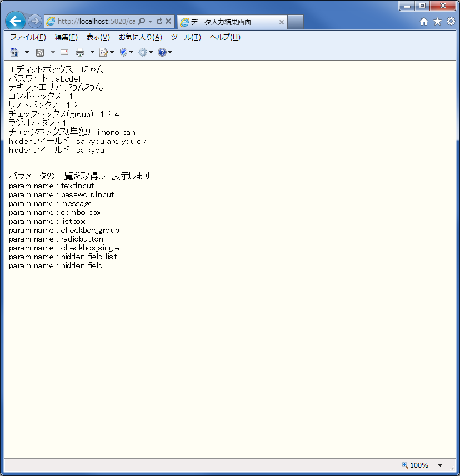460x476 pixels.
Task: Click the search magnifier in address bar
Action: click(x=141, y=21)
